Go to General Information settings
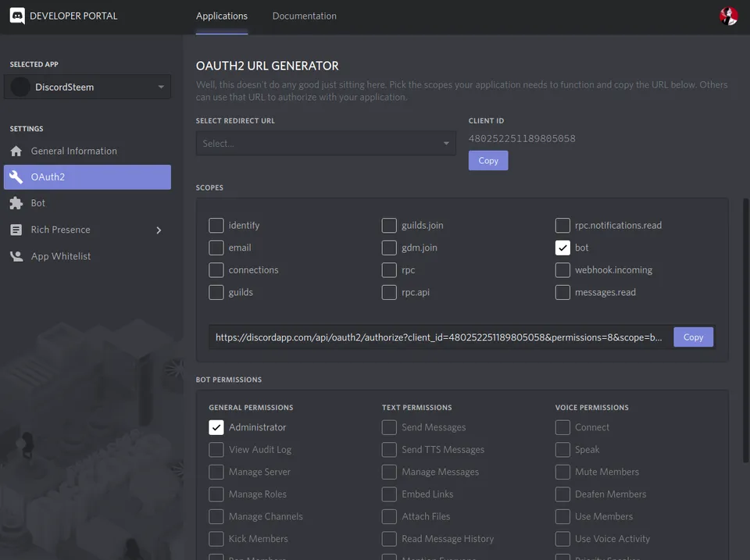 pyautogui.click(x=87, y=151)
